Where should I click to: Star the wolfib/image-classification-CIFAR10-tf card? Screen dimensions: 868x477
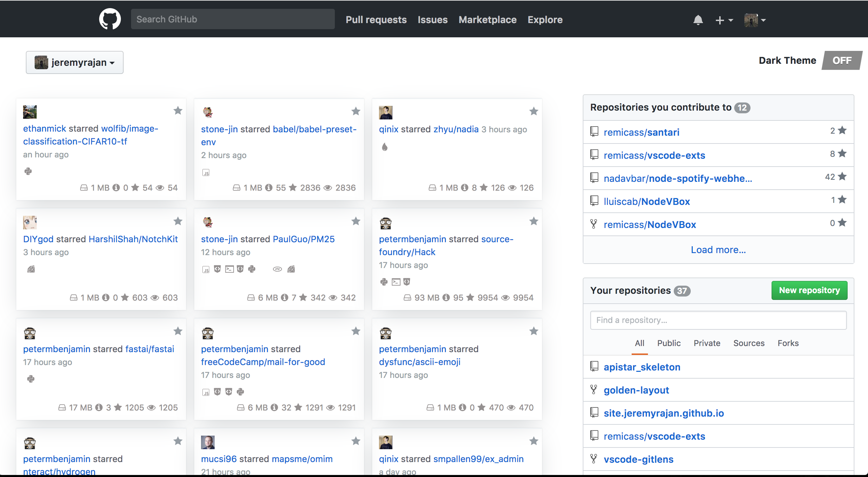pos(178,111)
